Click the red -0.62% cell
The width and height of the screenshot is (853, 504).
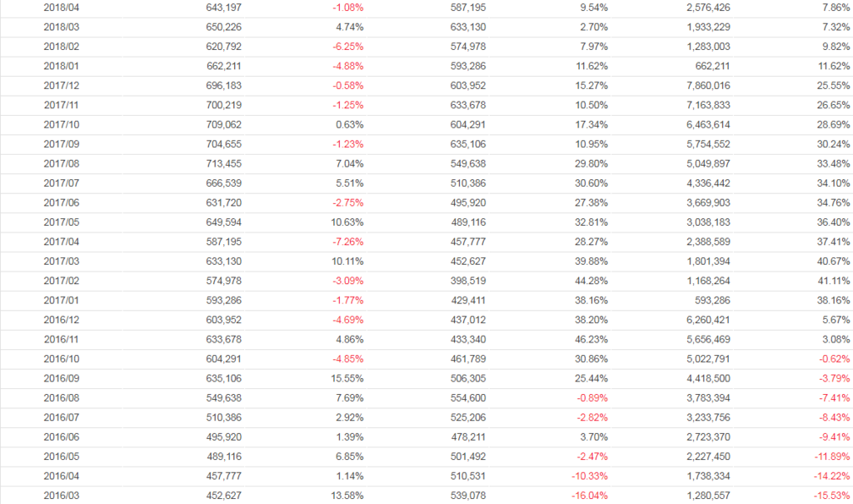tap(834, 359)
